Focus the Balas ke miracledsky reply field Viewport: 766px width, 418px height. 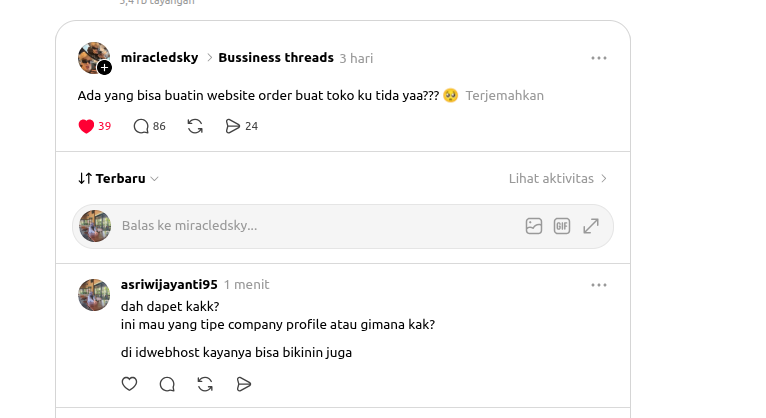pos(318,226)
